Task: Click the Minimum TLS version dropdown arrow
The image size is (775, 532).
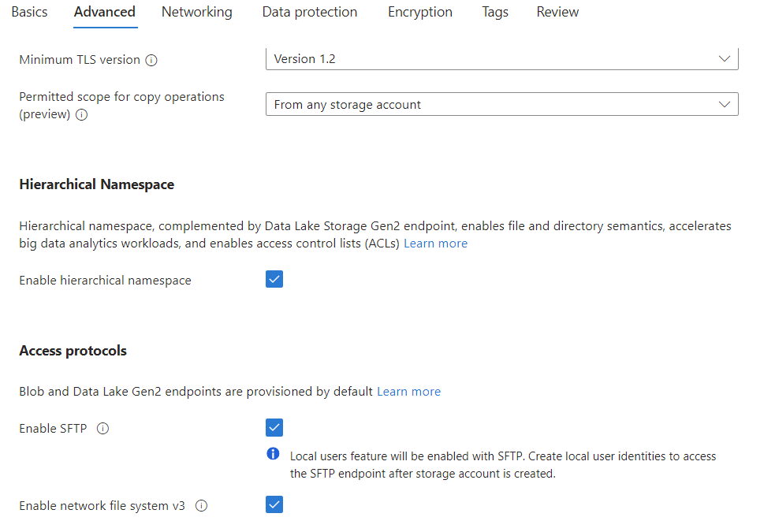Action: coord(724,59)
